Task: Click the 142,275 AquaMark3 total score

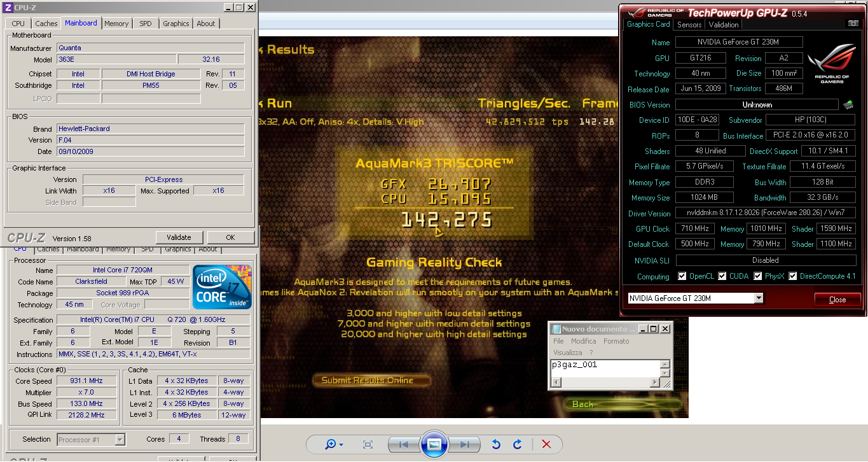Action: 446,220
